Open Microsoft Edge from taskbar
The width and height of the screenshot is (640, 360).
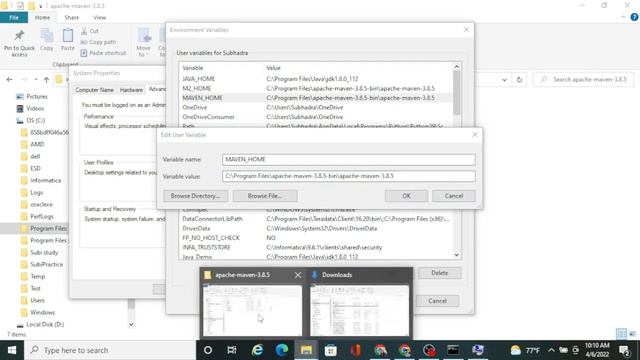pos(282,350)
